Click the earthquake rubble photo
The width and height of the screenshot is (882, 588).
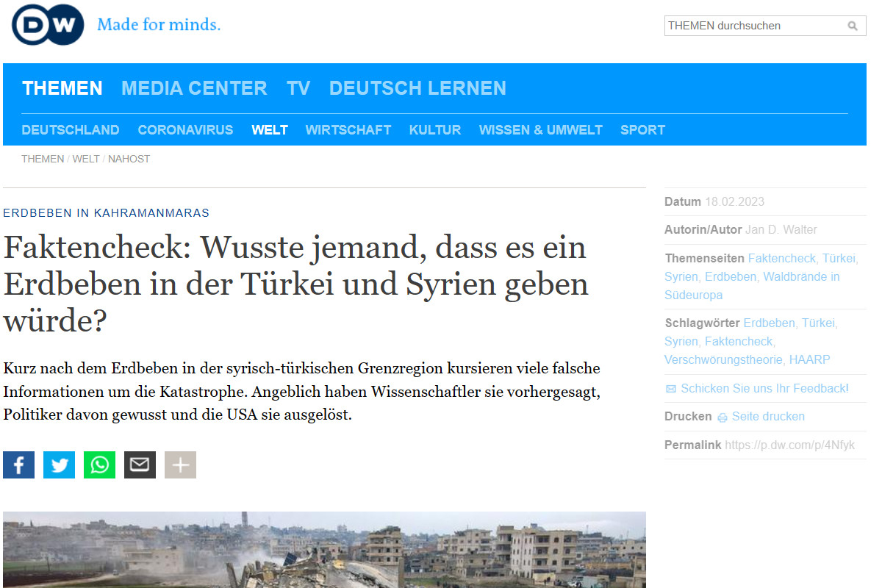[x=324, y=550]
